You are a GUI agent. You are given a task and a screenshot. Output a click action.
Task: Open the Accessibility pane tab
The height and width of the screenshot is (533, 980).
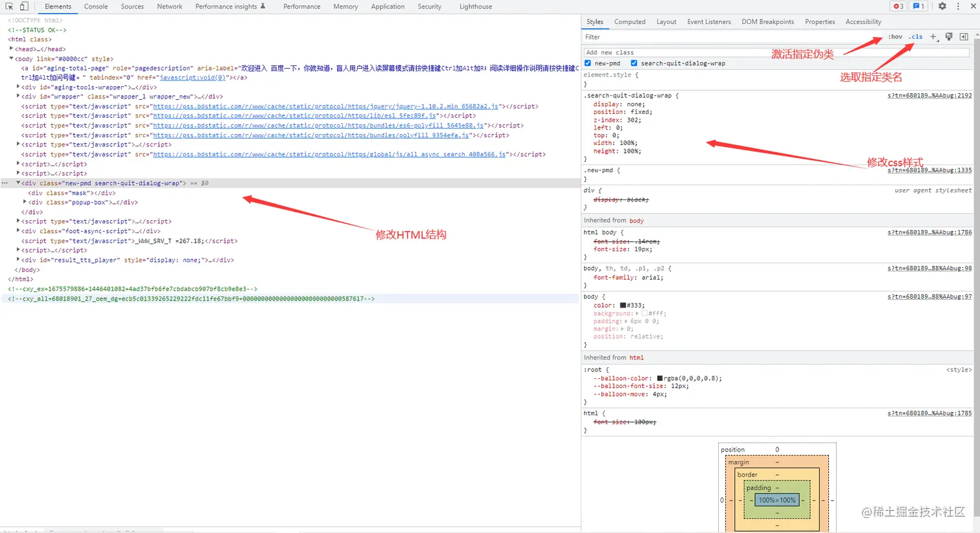(863, 22)
